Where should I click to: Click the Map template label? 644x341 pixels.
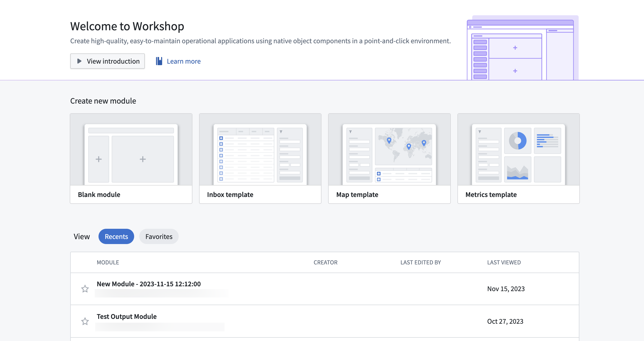point(357,194)
